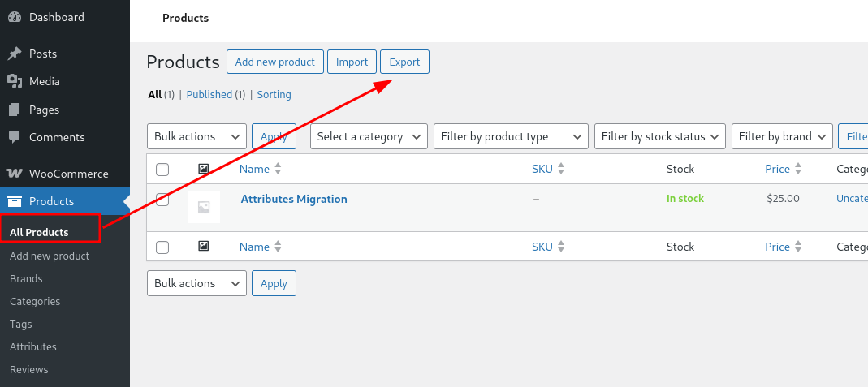Click the Pages icon in sidebar
The image size is (868, 387).
point(15,110)
